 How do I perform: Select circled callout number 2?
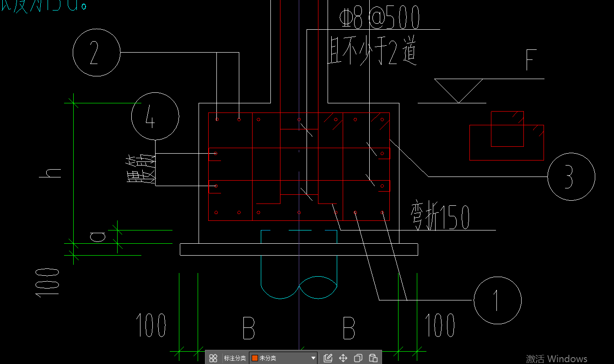[97, 53]
